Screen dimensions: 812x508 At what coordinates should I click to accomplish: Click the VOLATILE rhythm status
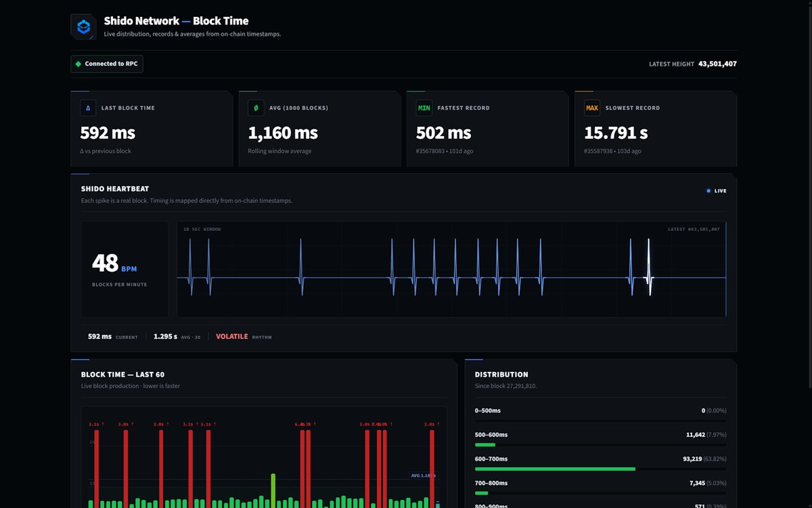click(x=232, y=337)
